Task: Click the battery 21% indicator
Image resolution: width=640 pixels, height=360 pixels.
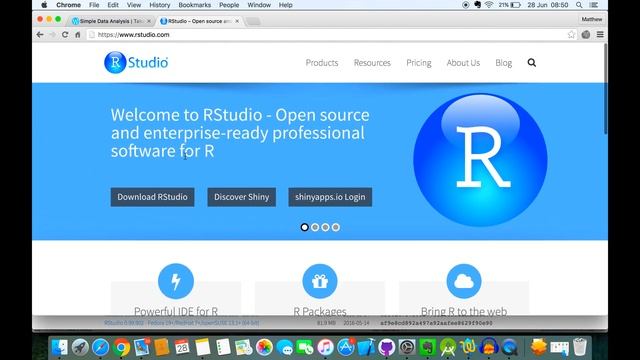Action: pos(509,5)
